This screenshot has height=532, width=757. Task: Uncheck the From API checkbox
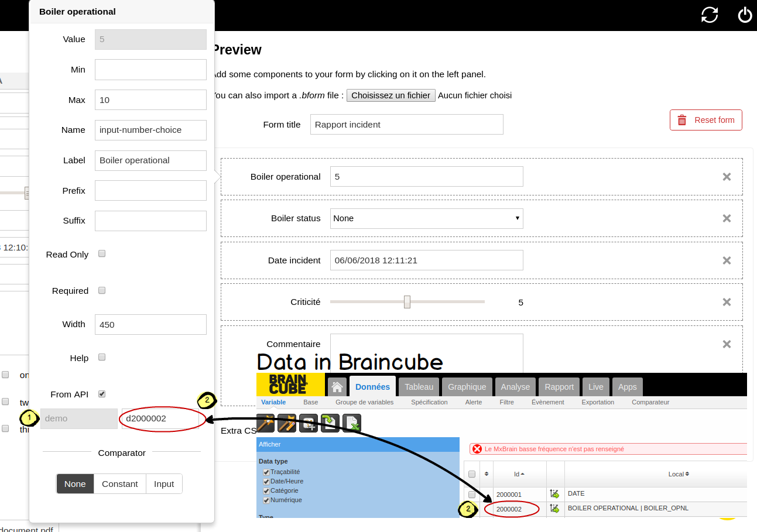[102, 394]
